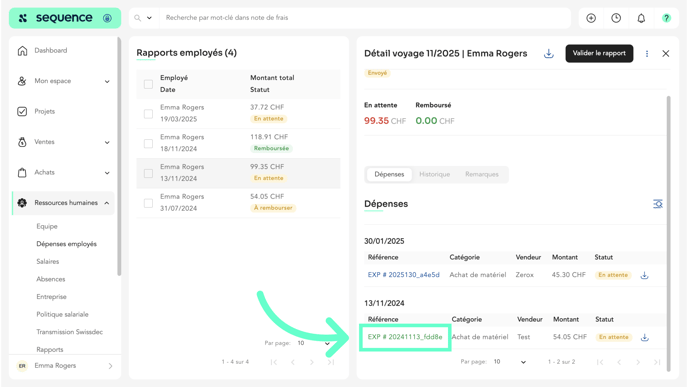Click the ER avatar for Emma Rogers
Viewport: 688px width, 387px height.
pos(22,366)
